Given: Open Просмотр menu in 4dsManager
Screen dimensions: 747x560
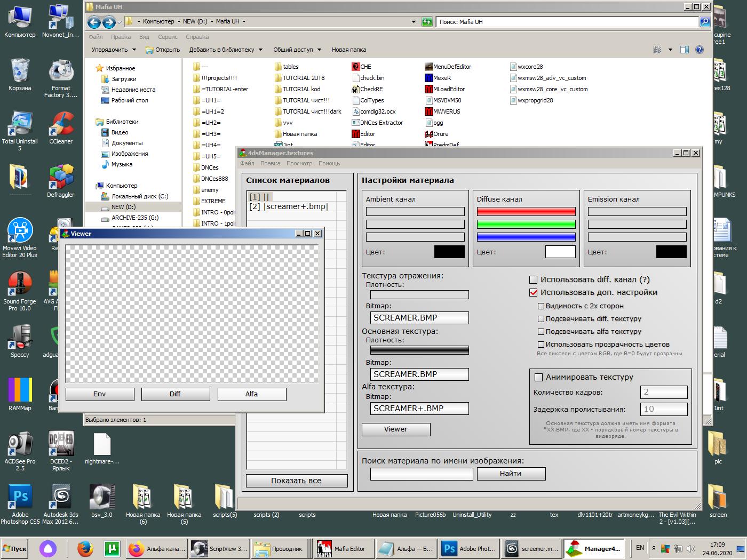Looking at the screenshot, I should point(299,163).
